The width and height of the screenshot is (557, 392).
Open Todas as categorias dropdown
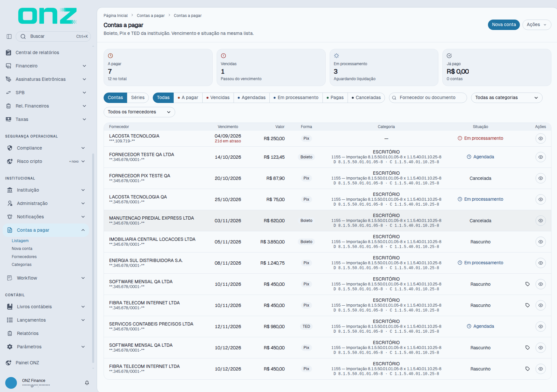(507, 98)
